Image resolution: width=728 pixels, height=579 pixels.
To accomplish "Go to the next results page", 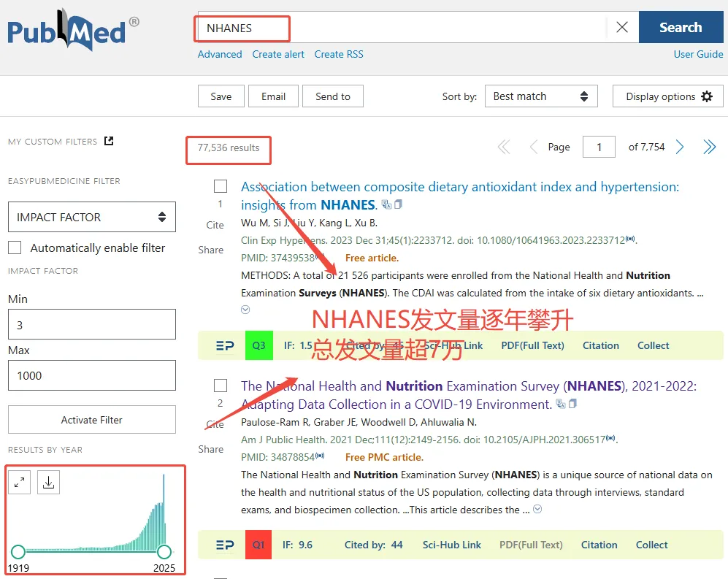I will point(680,147).
